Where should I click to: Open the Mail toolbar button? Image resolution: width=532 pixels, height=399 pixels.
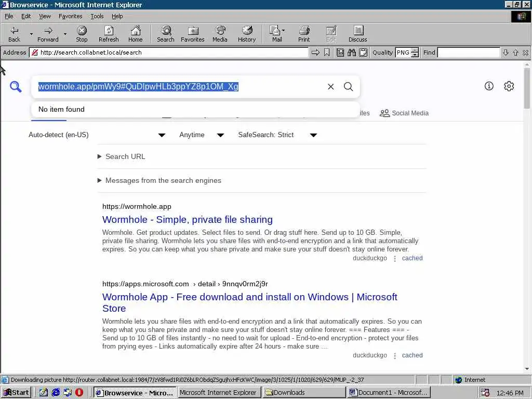[275, 34]
